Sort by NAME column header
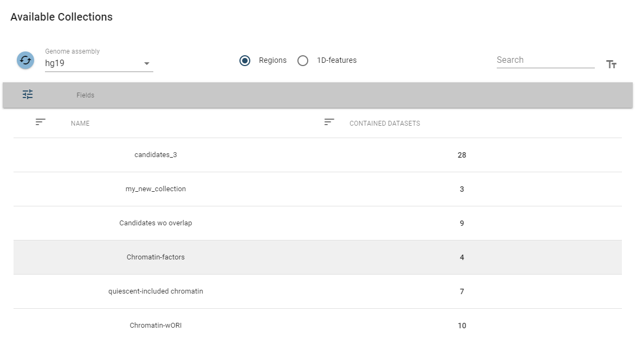The width and height of the screenshot is (636, 364). [80, 123]
